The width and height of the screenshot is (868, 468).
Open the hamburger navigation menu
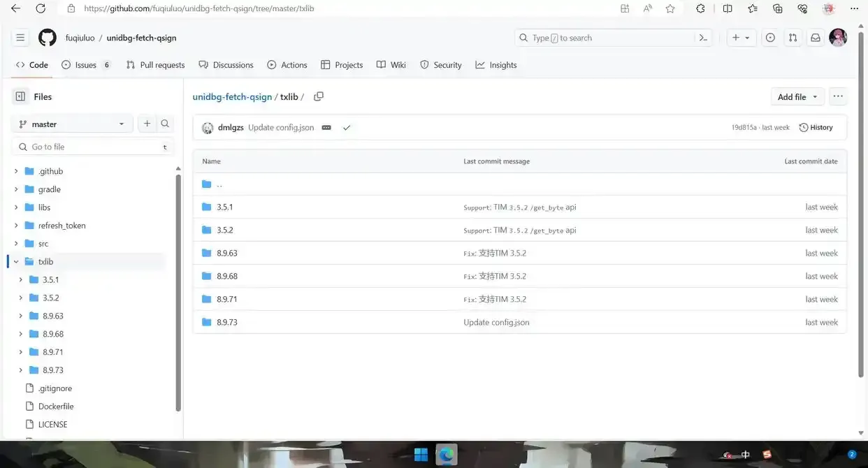20,38
